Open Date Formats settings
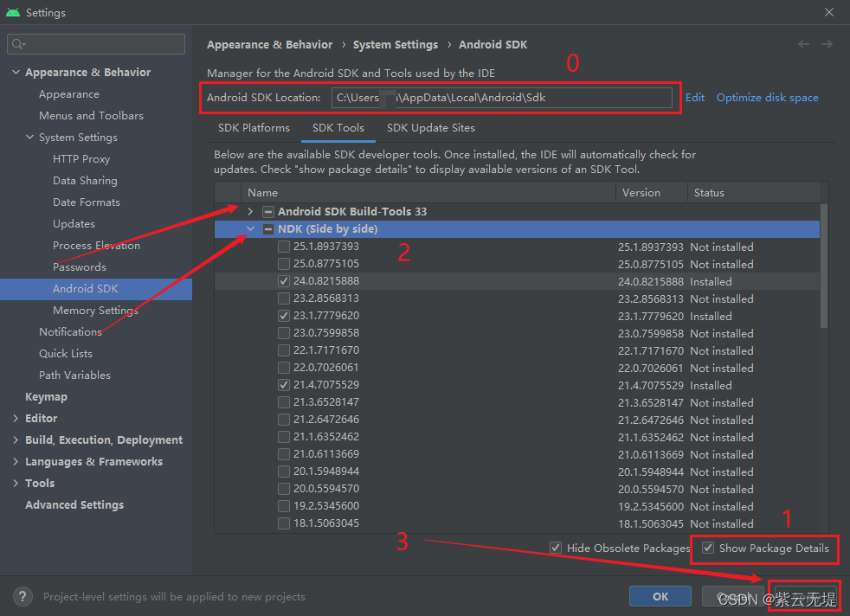The height and width of the screenshot is (616, 850). 87,202
